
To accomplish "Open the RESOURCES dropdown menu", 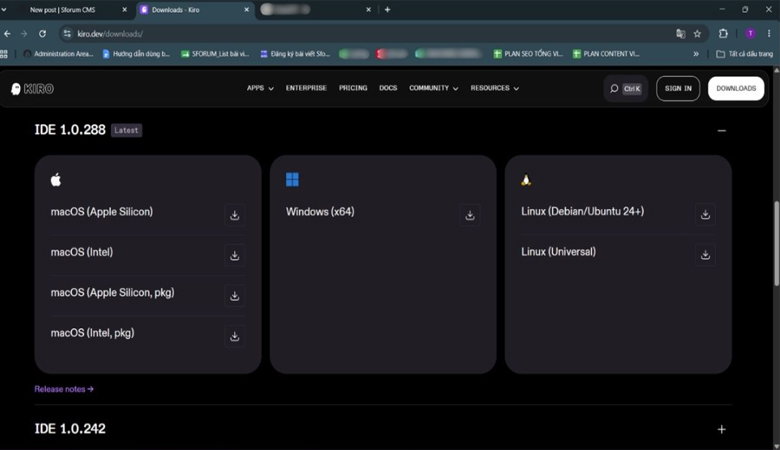I will (494, 88).
